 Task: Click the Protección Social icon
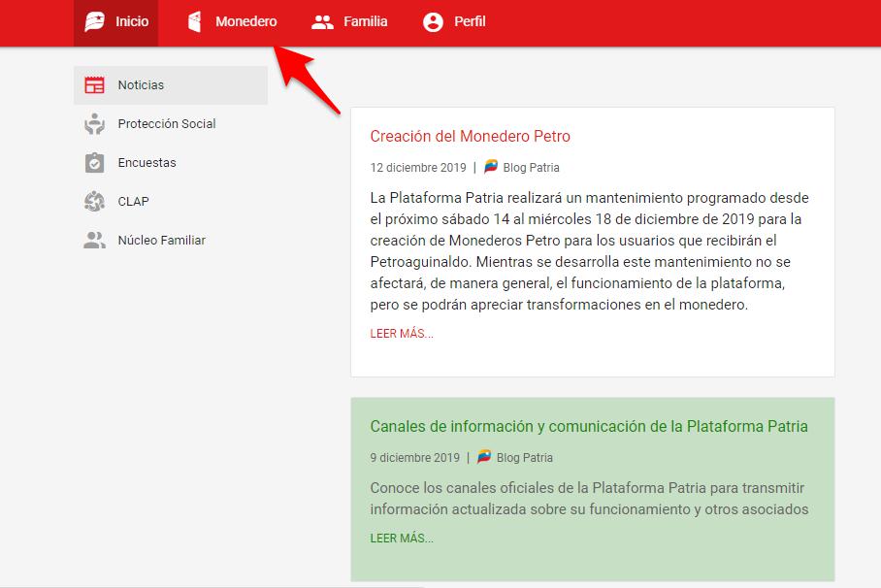(x=94, y=123)
